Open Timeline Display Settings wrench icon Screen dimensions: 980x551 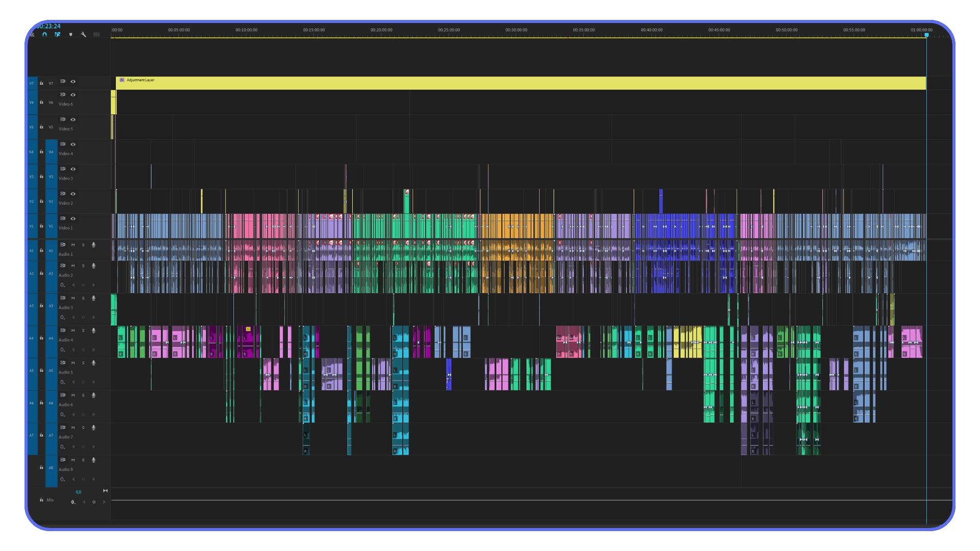[x=84, y=35]
